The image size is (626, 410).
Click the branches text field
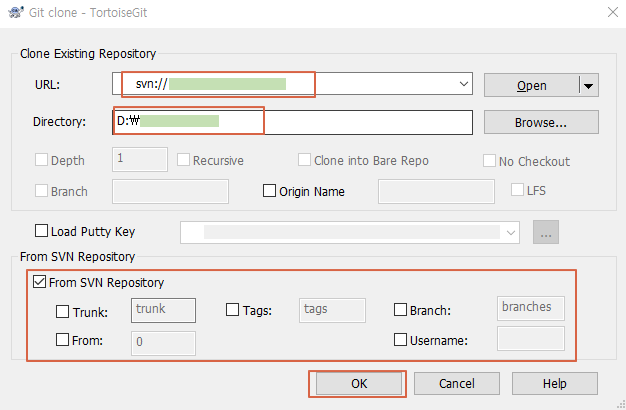coord(531,308)
